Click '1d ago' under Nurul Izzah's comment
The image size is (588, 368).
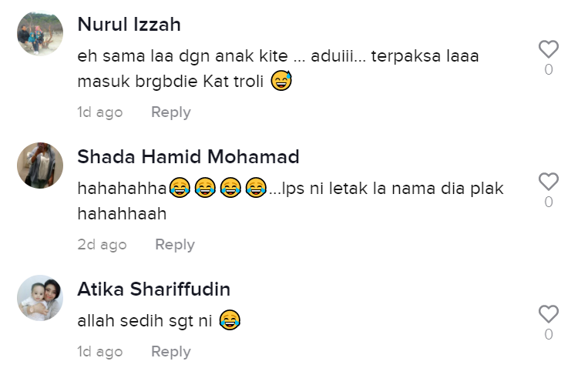(100, 112)
